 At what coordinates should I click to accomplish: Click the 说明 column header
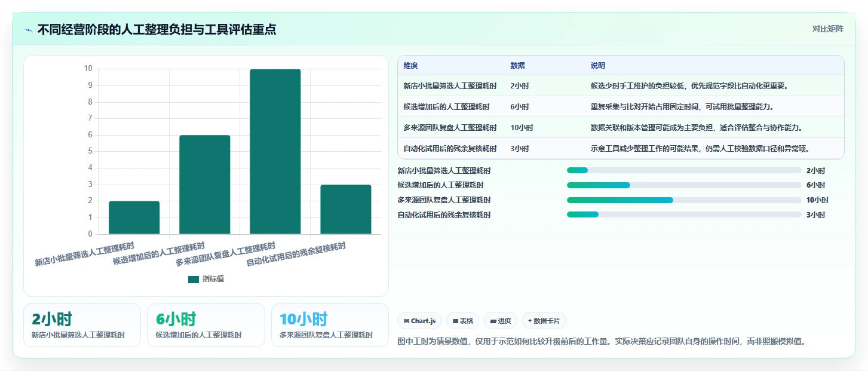point(598,66)
